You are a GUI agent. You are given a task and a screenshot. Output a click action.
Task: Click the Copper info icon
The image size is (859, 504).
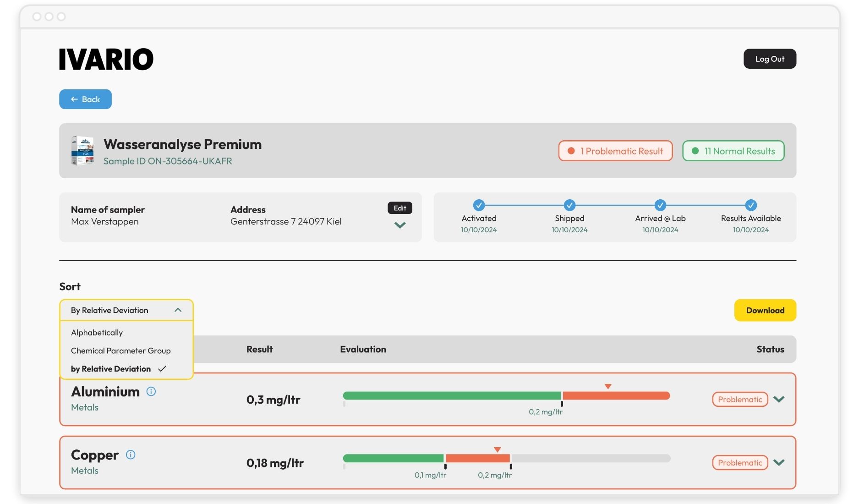pyautogui.click(x=131, y=455)
